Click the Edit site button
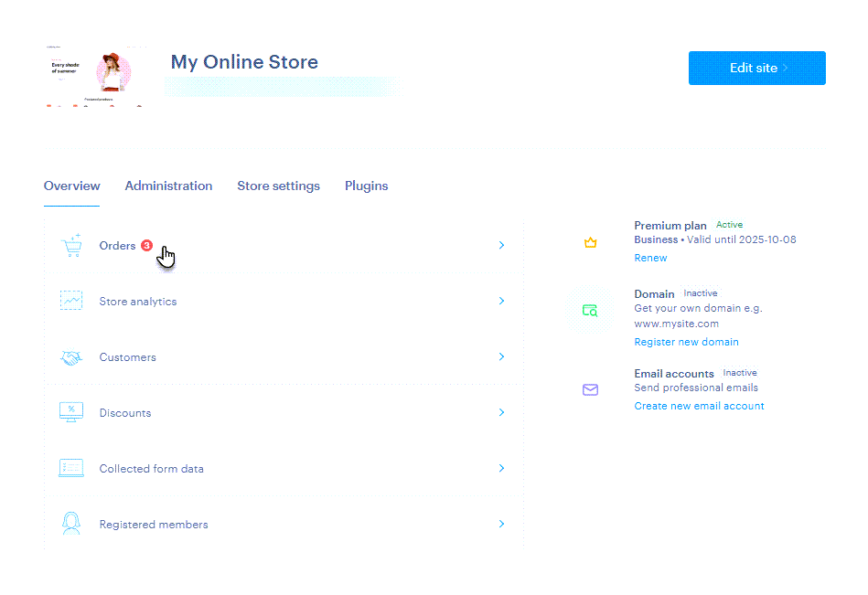 point(756,68)
